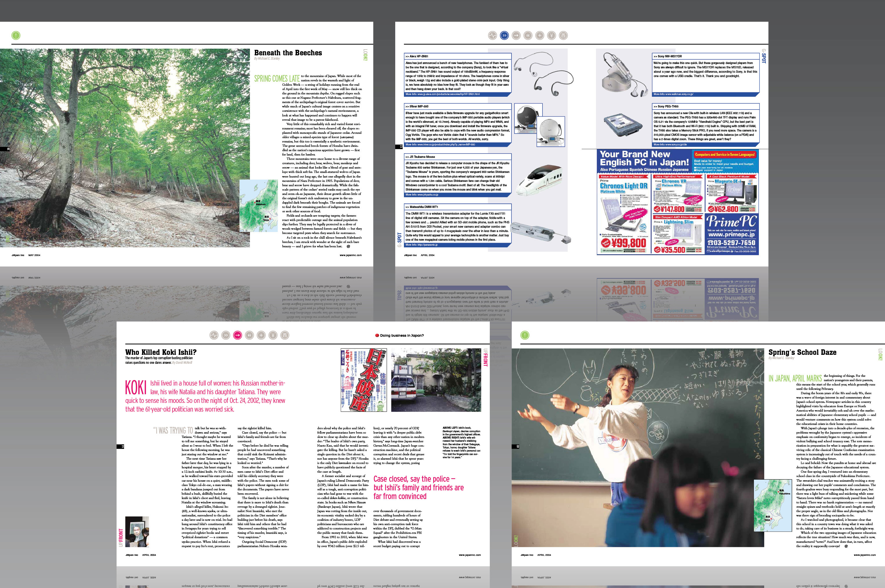Click quotation-mark icon above Koki Ishii article
The width and height of the screenshot is (885, 588).
[249, 335]
